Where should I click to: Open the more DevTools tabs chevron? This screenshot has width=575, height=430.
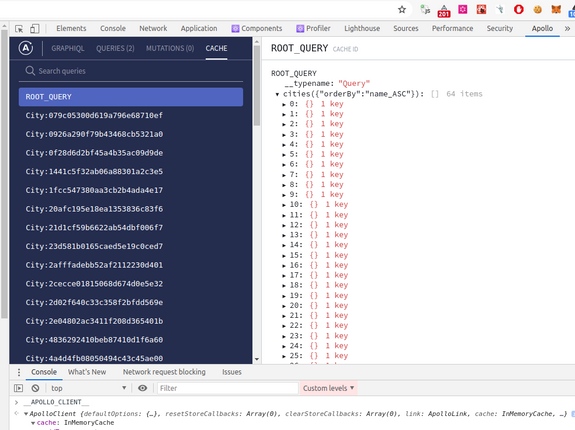(x=567, y=29)
